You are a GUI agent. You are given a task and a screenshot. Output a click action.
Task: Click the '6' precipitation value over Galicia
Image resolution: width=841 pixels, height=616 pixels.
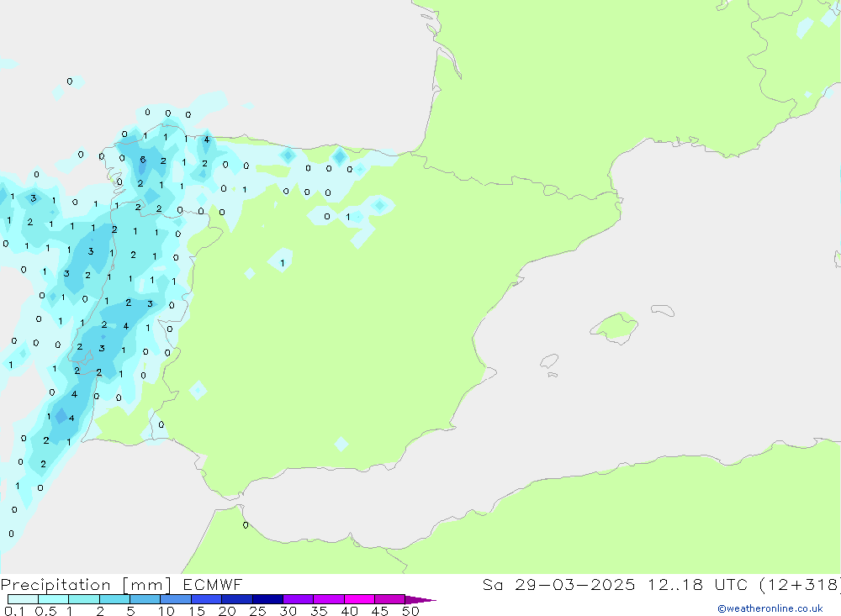[143, 160]
